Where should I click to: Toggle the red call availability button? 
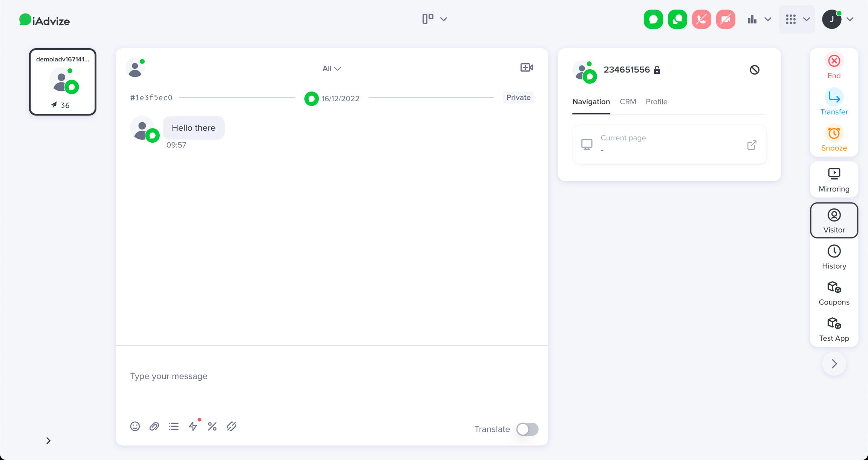tap(701, 19)
